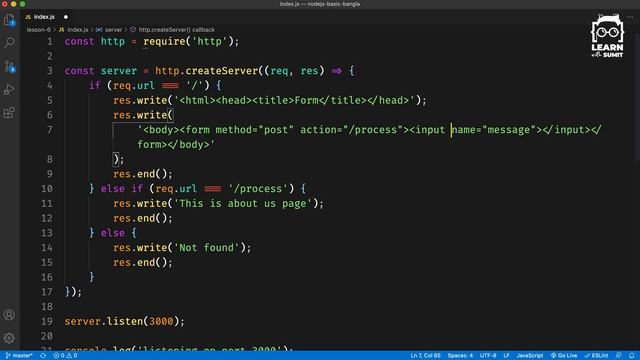
Task: Click the ESLint status item
Action: 596,356
